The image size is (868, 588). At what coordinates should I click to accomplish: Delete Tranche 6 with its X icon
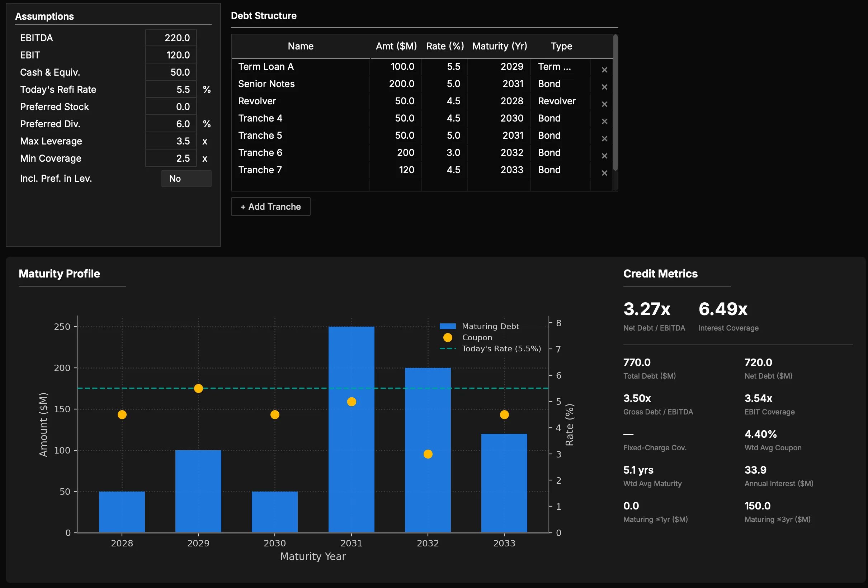tap(604, 156)
